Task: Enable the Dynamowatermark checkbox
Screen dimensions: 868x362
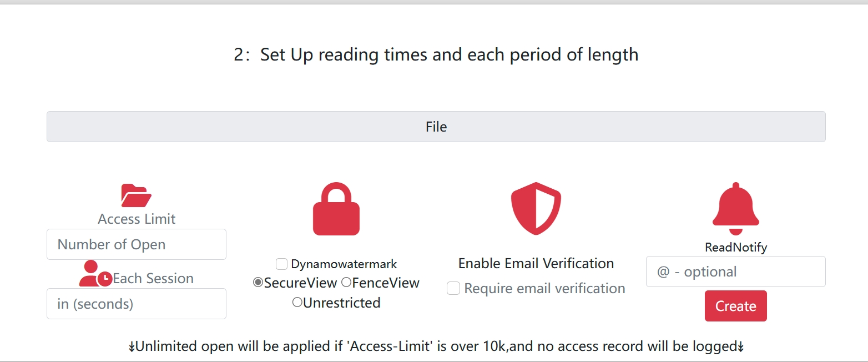Action: click(x=281, y=264)
